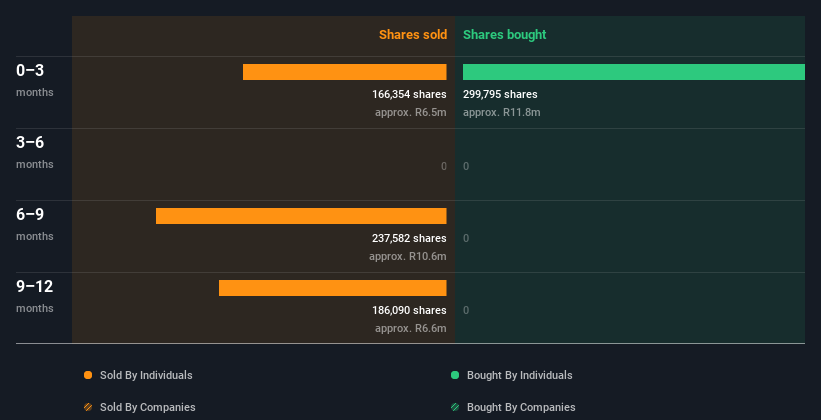Click the 6–9 months row label

[35, 224]
